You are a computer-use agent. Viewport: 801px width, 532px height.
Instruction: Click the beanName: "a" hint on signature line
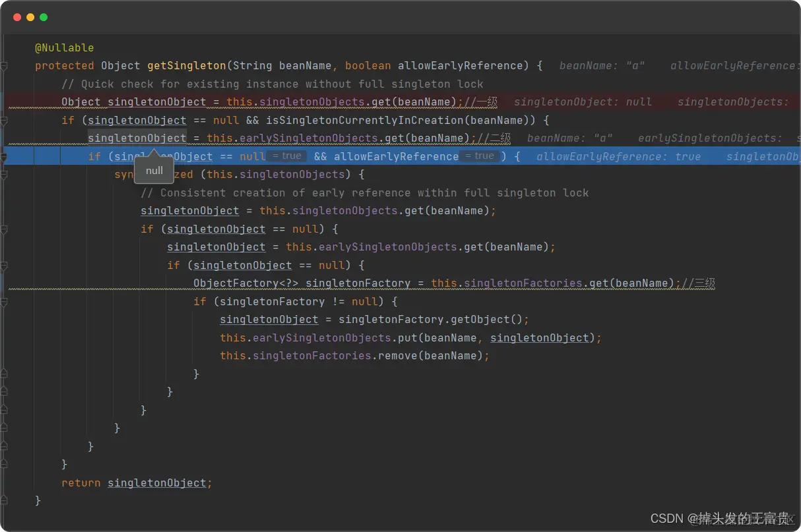click(602, 66)
